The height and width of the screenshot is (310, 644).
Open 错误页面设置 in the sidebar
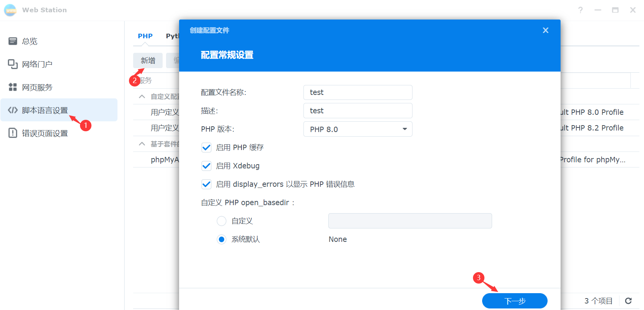point(59,133)
